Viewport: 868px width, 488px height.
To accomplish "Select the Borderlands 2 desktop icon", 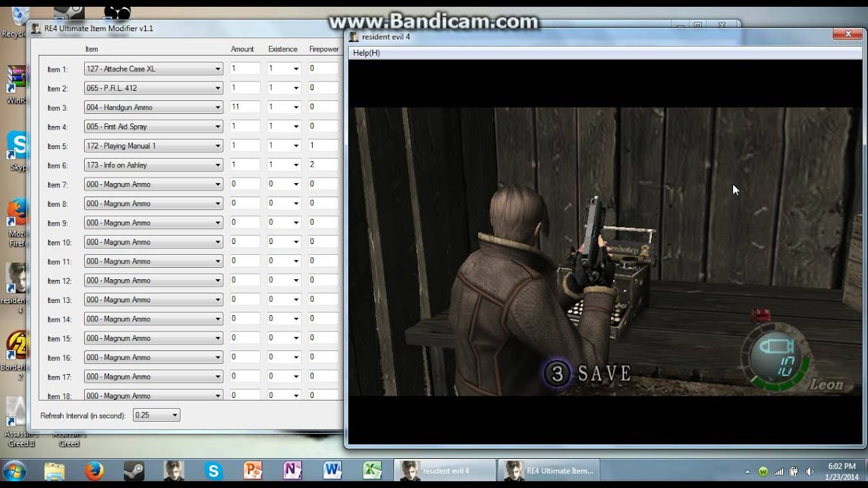I will point(15,354).
